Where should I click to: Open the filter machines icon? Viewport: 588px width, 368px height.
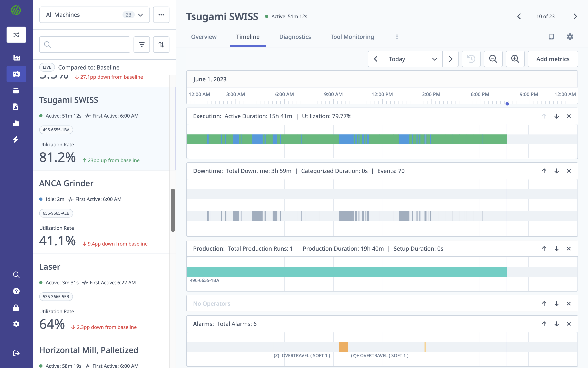pyautogui.click(x=142, y=45)
